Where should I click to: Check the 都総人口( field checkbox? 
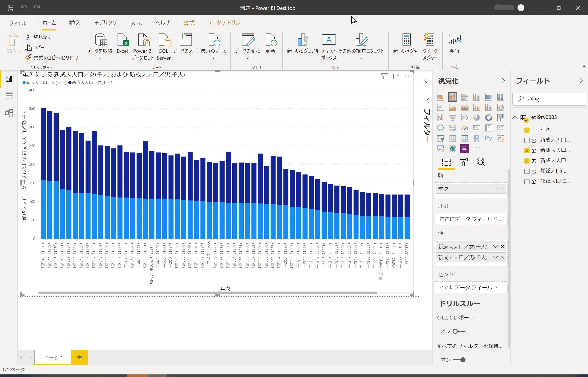pyautogui.click(x=527, y=171)
